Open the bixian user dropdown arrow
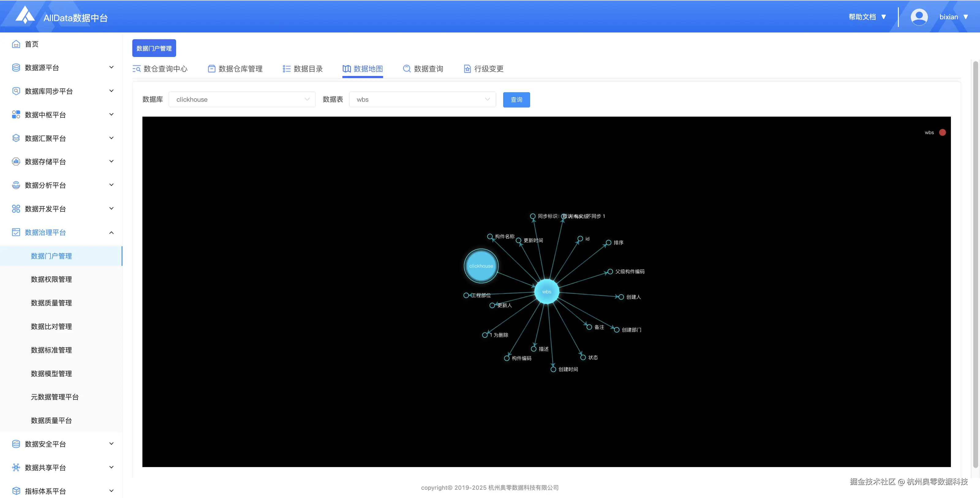Screen dimensions: 980x498 966,17
